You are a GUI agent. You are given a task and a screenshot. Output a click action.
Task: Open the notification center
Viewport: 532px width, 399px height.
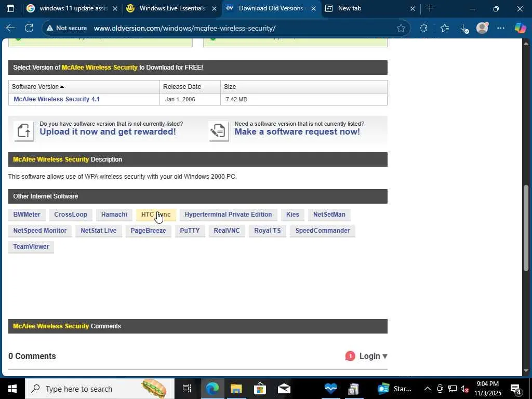tap(516, 389)
